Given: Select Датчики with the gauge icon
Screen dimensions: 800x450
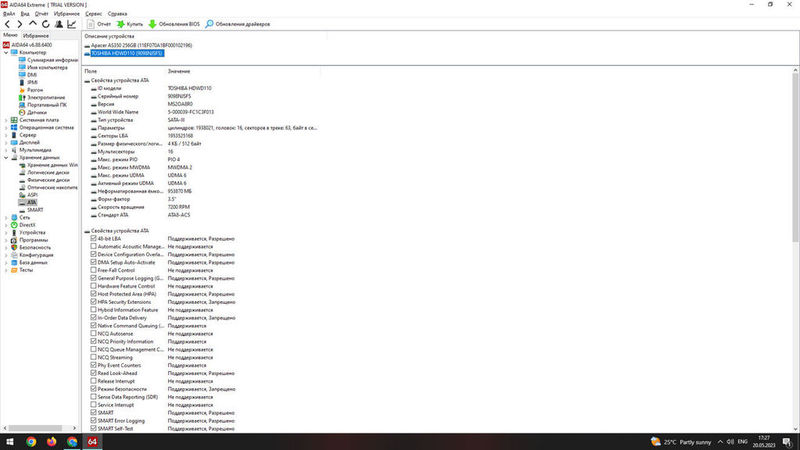Looking at the screenshot, I should [x=37, y=112].
